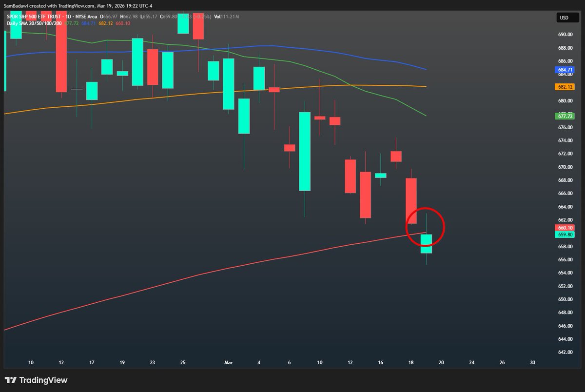Click the orange 682.12 price tag on the axis
Screen dimensions: 585x392
pyautogui.click(x=565, y=87)
